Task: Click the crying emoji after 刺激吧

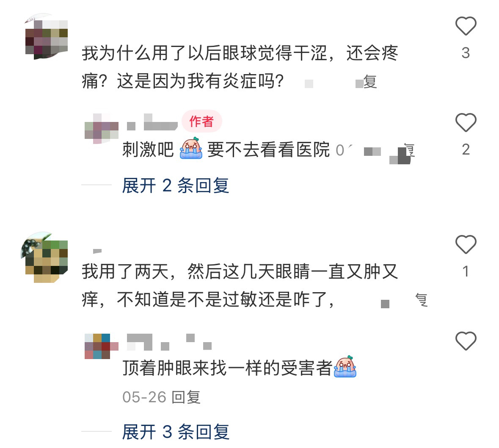Action: point(191,148)
